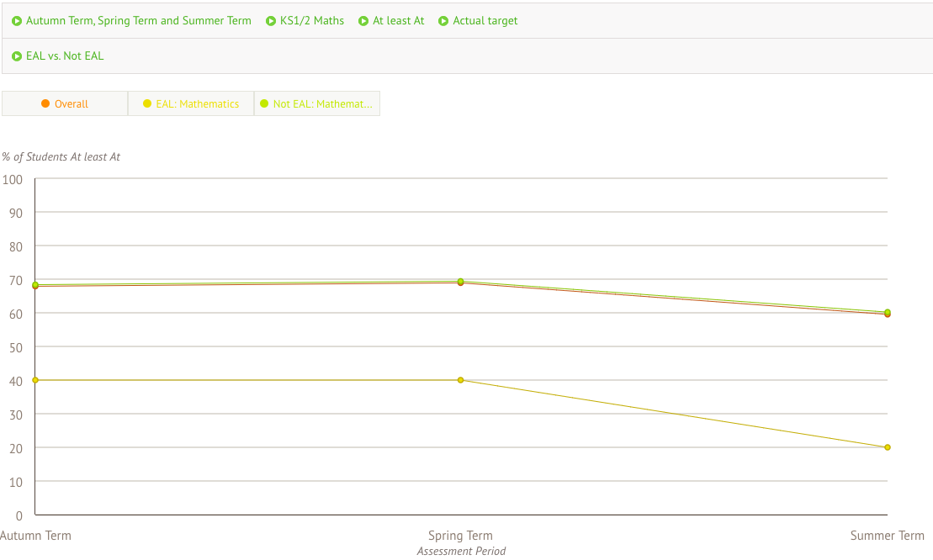Select the Actual target filter text
This screenshot has width=933, height=560.
(485, 21)
